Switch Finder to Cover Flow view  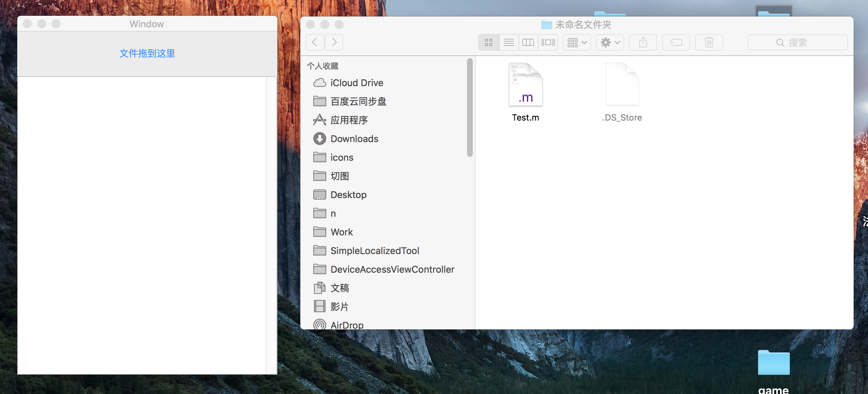[x=548, y=42]
